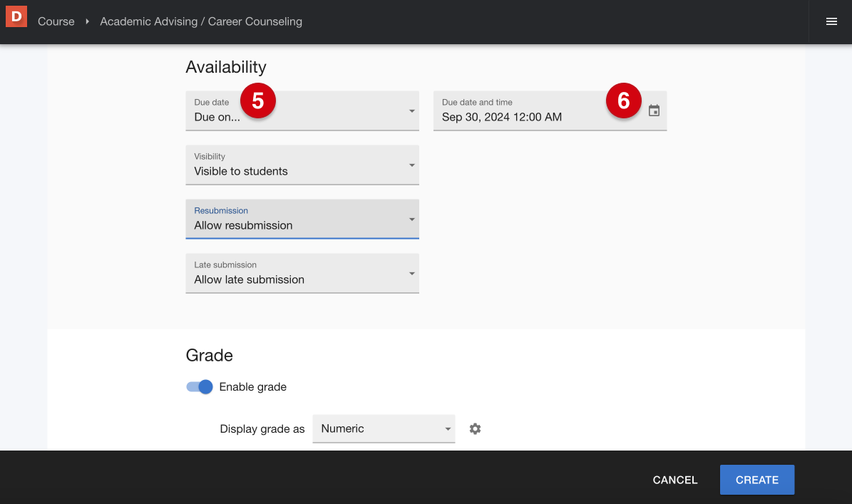Open the Display grade as Numeric dropdown
This screenshot has height=504, width=852.
coord(384,429)
